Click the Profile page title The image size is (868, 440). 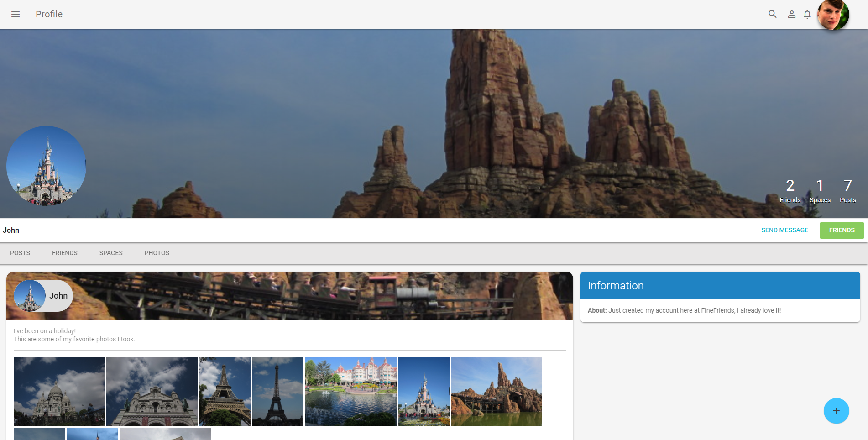pyautogui.click(x=49, y=14)
